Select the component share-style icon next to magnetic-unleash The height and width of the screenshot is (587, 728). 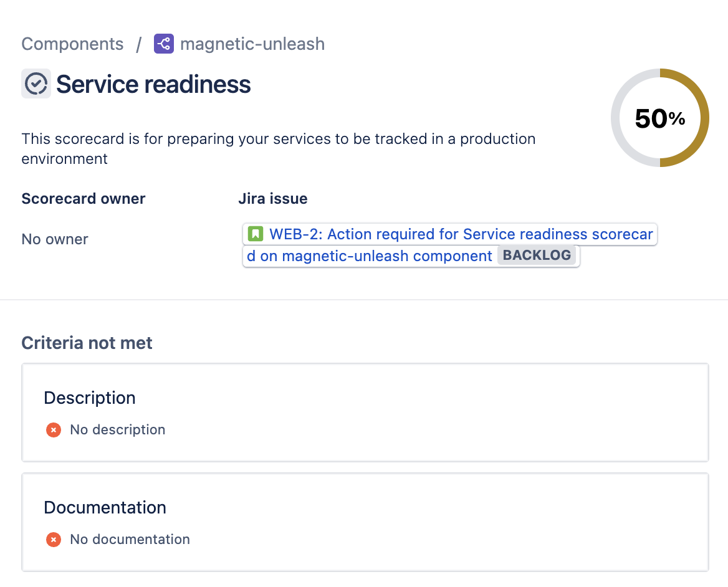pyautogui.click(x=163, y=44)
